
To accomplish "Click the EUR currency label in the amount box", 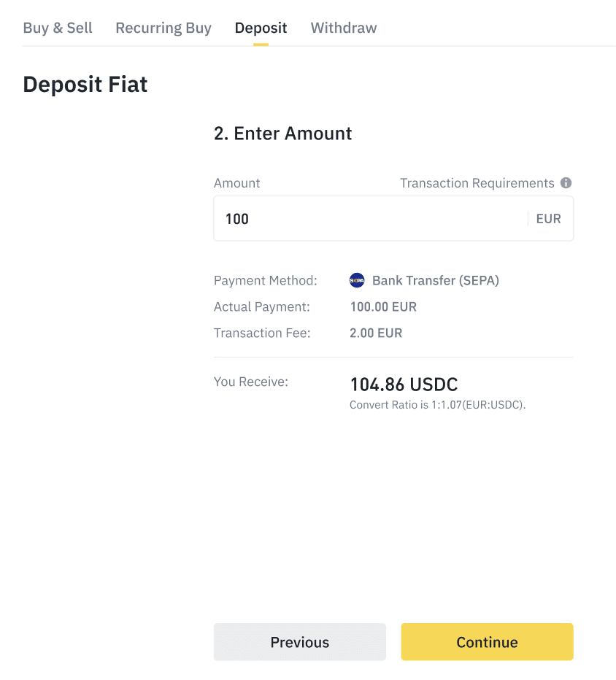I will [548, 219].
